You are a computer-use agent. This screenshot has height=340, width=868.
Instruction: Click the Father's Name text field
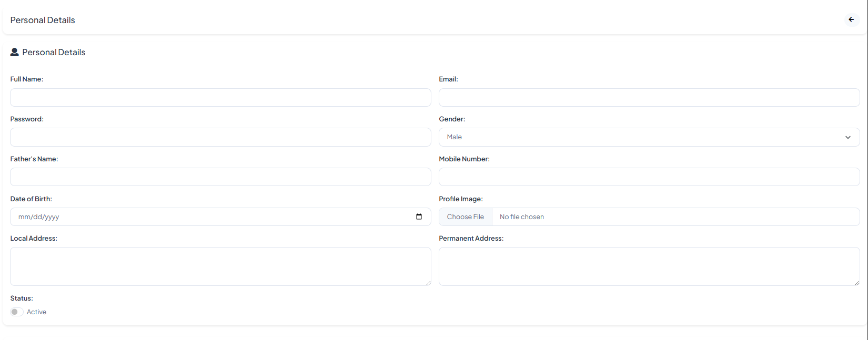(x=220, y=177)
